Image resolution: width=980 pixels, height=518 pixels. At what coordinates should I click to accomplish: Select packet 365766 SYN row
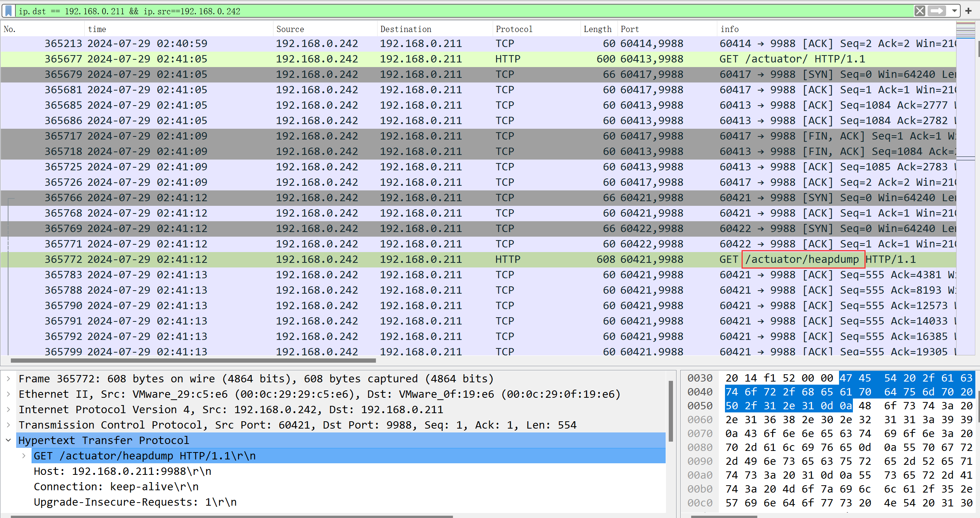pyautogui.click(x=478, y=198)
